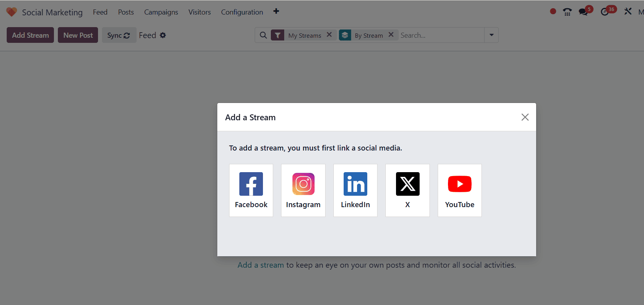Remove the My Streams filter
Screen dimensions: 644x305
coord(329,35)
